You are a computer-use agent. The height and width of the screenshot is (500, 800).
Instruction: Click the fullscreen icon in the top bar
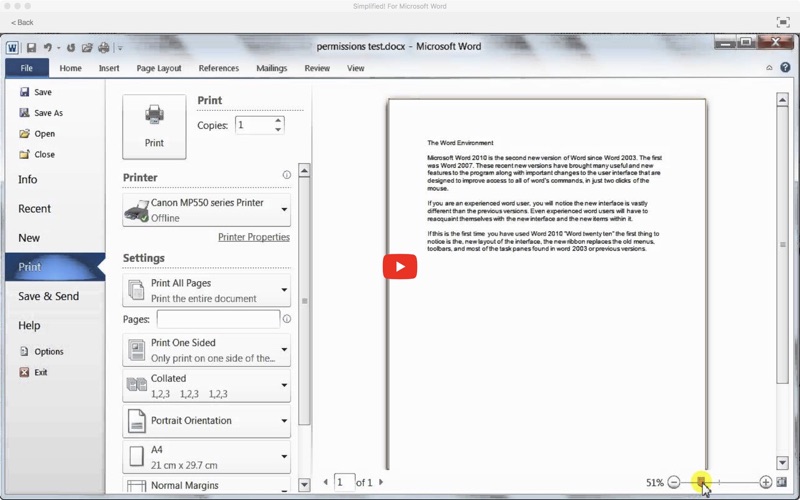[782, 22]
